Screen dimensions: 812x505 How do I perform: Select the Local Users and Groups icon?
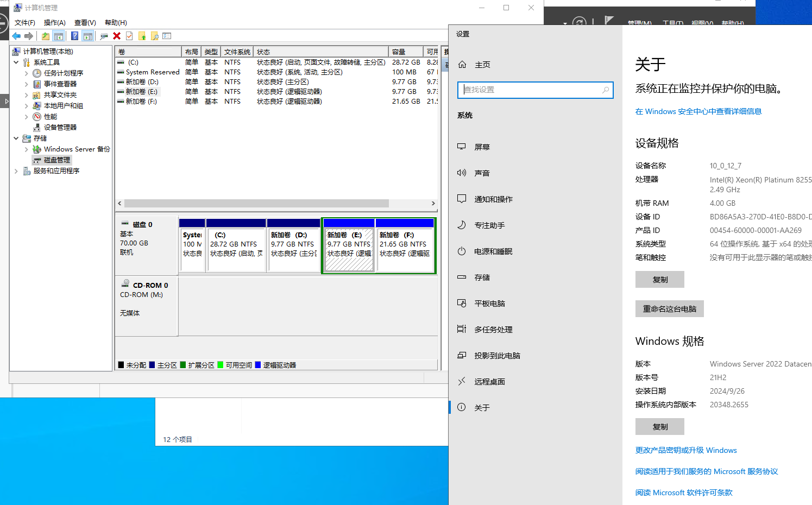point(37,106)
